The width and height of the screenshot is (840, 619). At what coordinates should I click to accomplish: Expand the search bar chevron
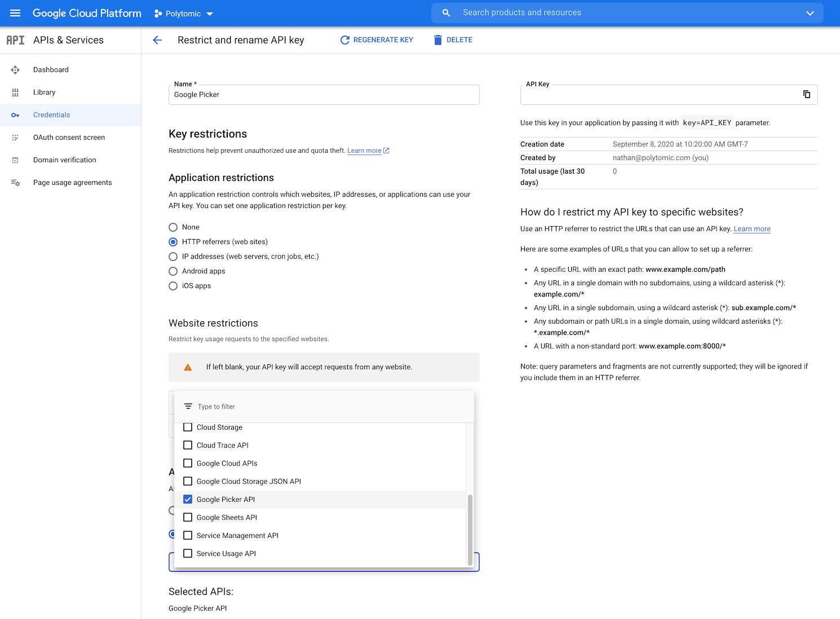pyautogui.click(x=810, y=13)
